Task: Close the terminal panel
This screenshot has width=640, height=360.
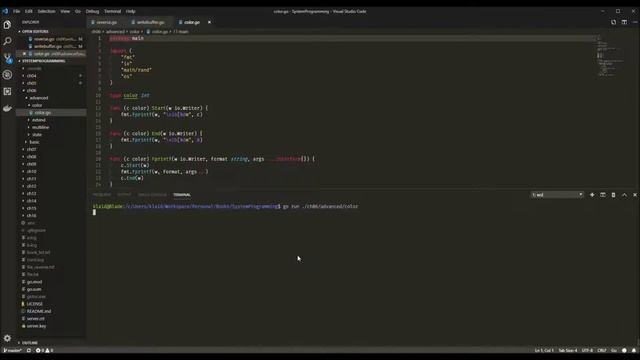Action: 635,195
